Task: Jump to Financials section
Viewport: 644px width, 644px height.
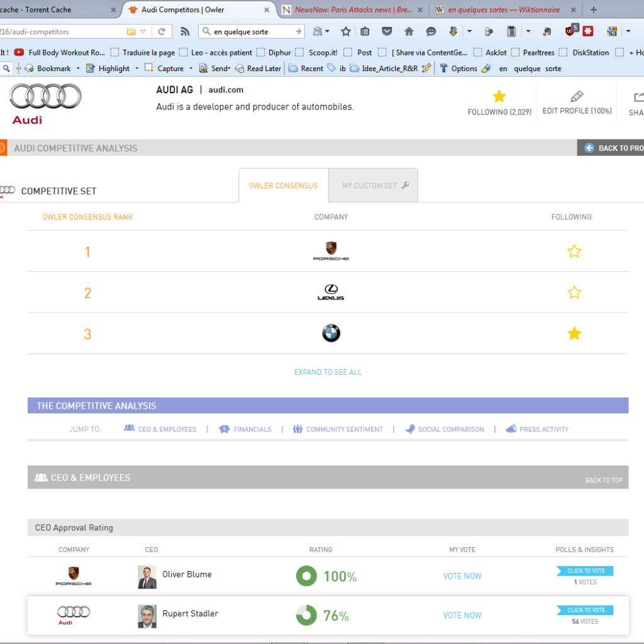Action: click(x=245, y=429)
